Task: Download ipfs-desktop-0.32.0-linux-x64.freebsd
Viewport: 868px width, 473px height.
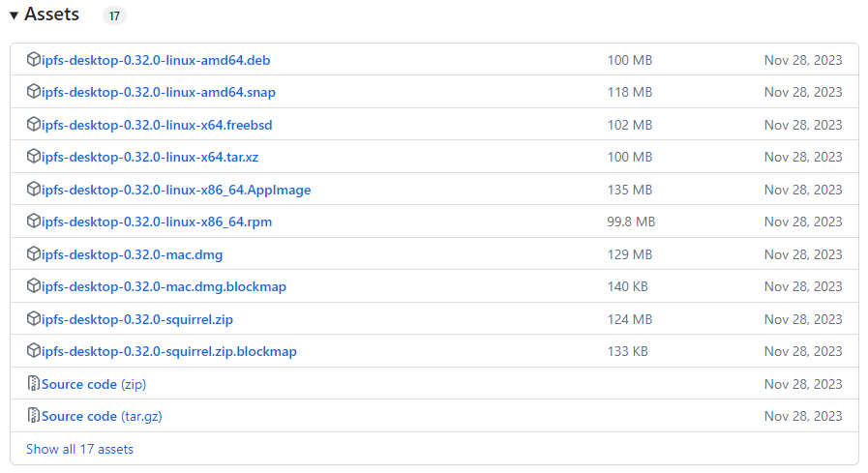Action: click(x=157, y=125)
